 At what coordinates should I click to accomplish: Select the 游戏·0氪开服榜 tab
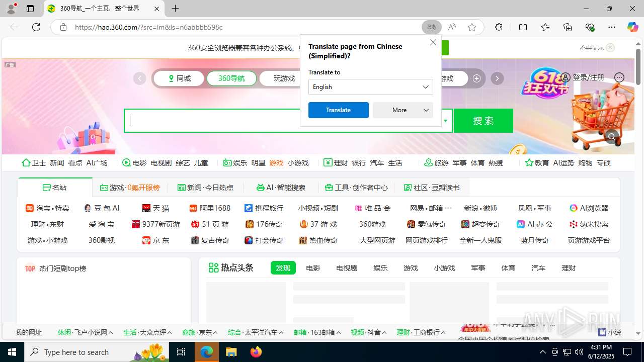pos(130,188)
